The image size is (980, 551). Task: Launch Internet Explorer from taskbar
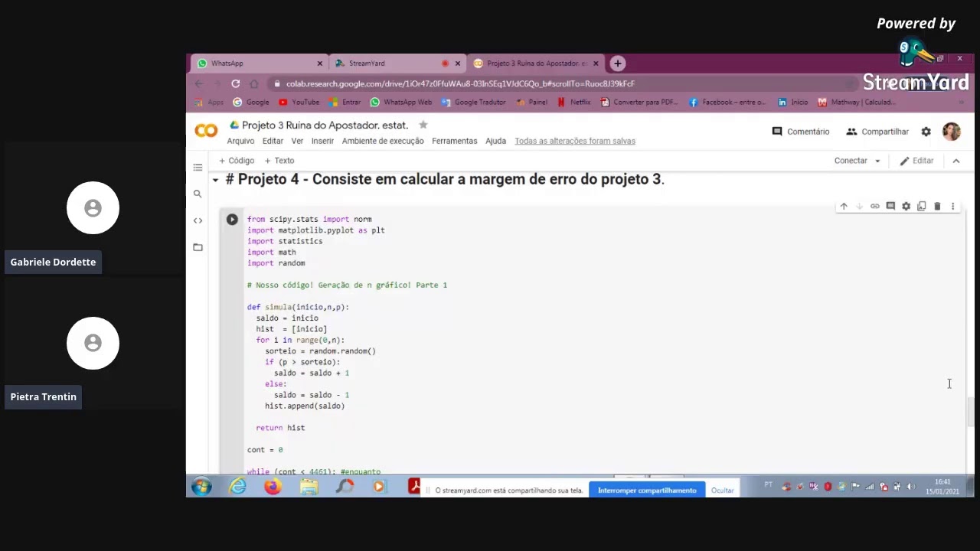click(x=238, y=487)
